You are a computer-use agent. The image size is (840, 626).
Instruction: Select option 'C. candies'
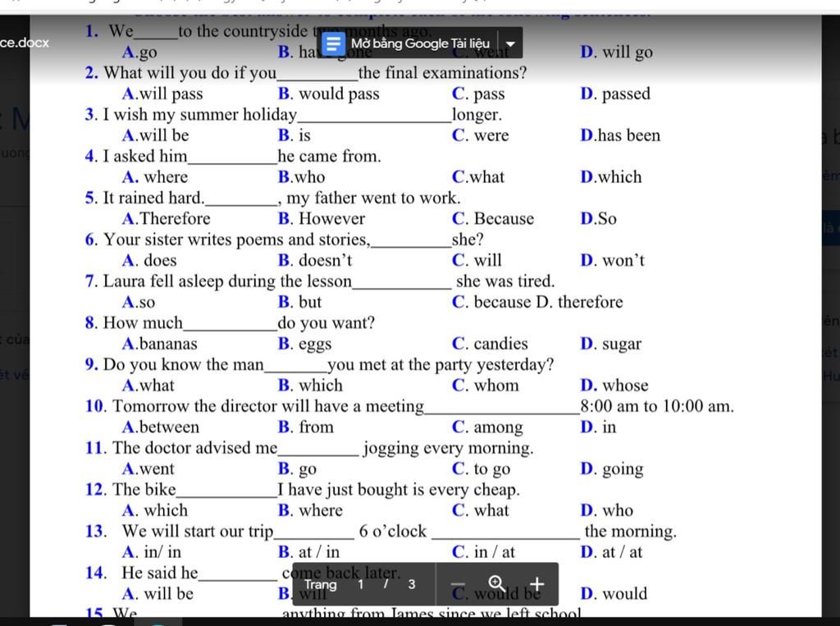coord(491,344)
